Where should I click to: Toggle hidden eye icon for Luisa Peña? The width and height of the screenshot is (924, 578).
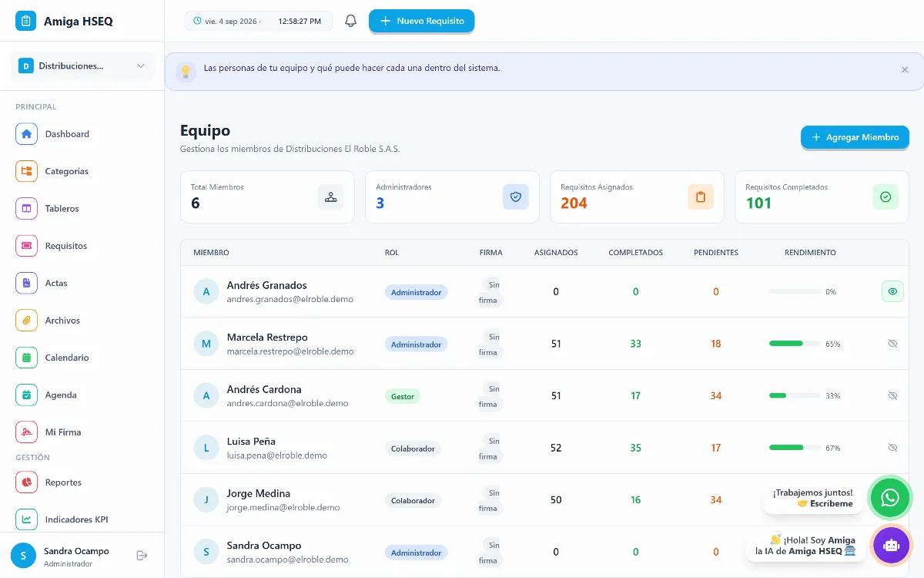click(892, 448)
